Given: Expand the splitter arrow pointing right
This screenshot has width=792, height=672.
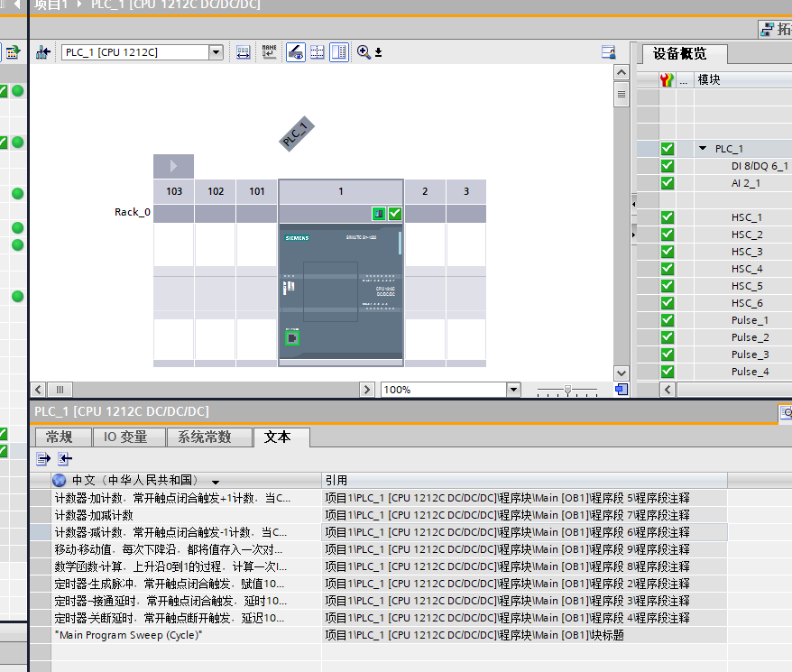Looking at the screenshot, I should [x=634, y=235].
